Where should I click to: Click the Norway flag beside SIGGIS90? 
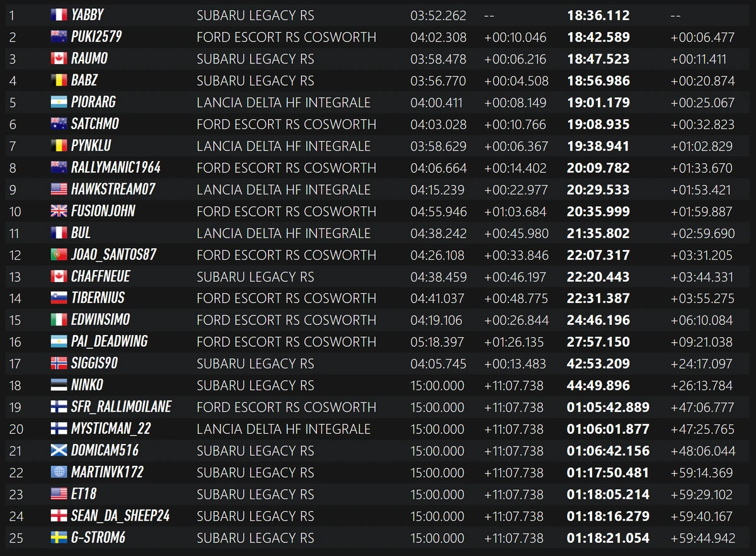[59, 363]
